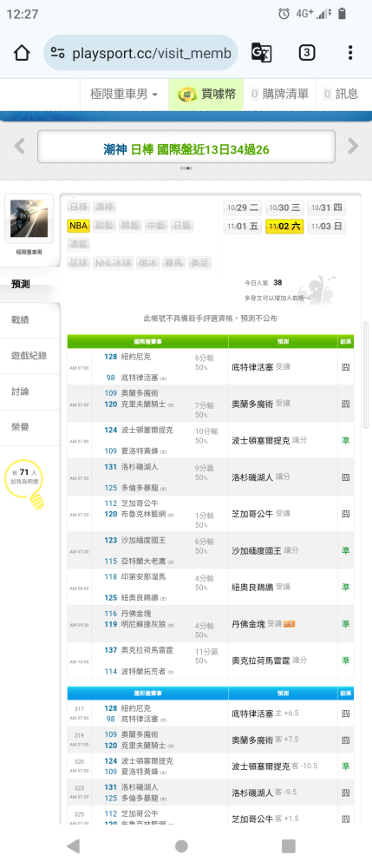
Task: Go to next banner with right arrow
Action: tap(353, 146)
